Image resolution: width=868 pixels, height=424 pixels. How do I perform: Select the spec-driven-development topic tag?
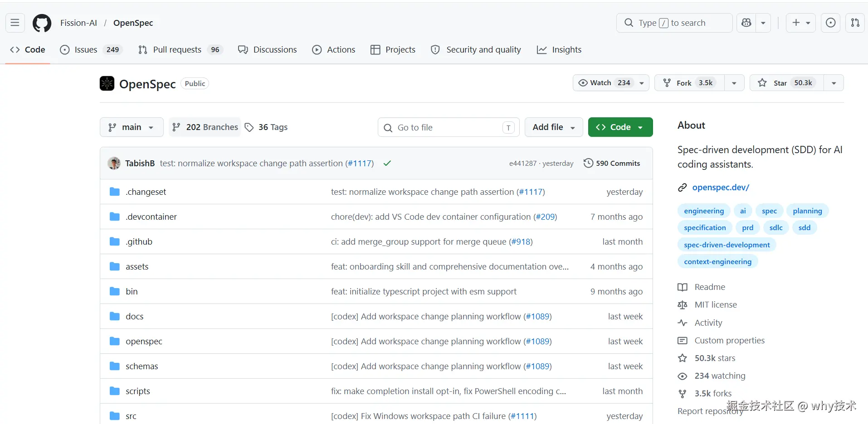coord(727,245)
